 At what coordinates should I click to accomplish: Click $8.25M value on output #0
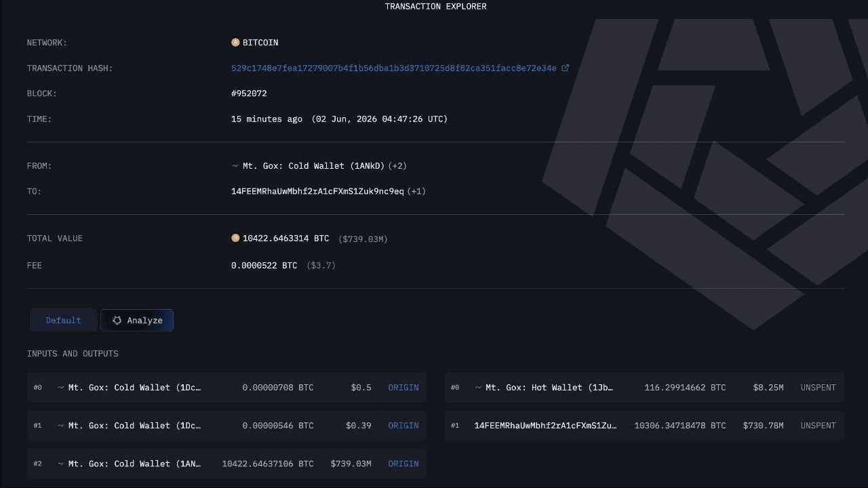click(768, 388)
